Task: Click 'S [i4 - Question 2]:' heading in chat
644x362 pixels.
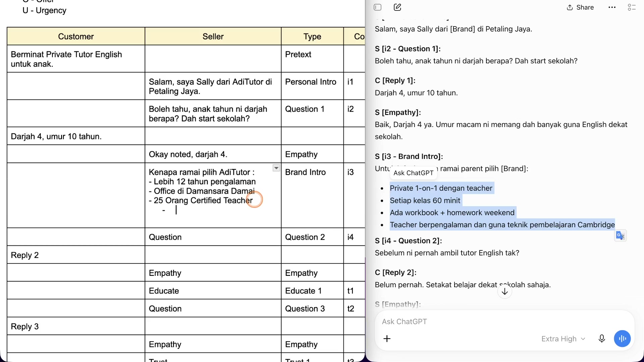Action: coord(408,241)
